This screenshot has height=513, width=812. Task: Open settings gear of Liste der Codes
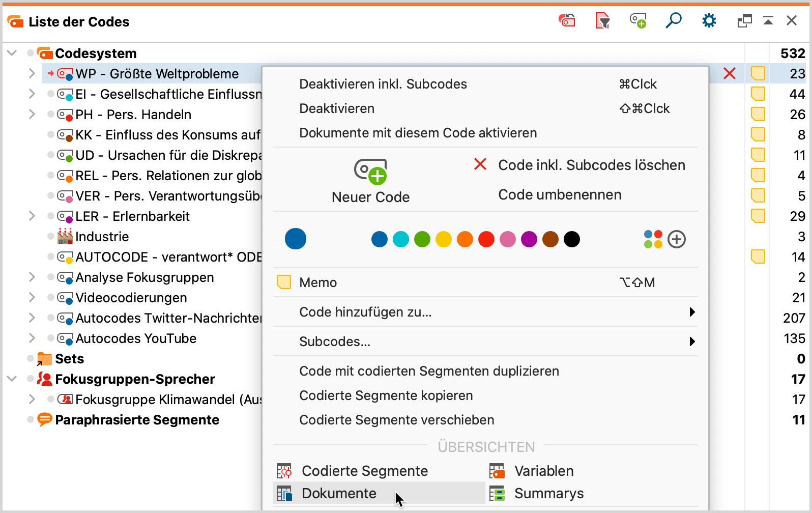coord(709,21)
